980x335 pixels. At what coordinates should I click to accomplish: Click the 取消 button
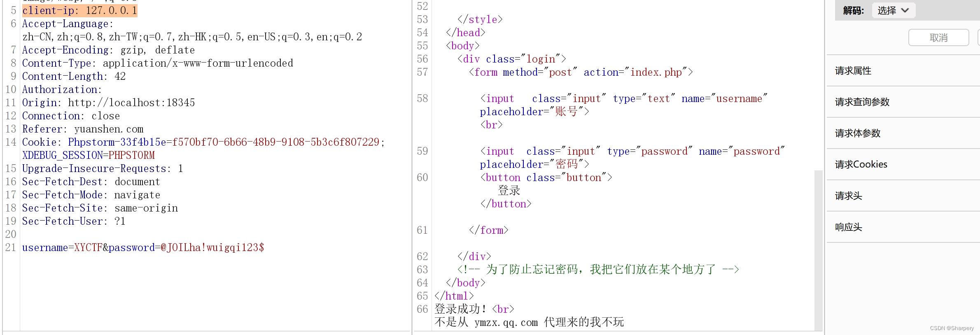pos(938,37)
